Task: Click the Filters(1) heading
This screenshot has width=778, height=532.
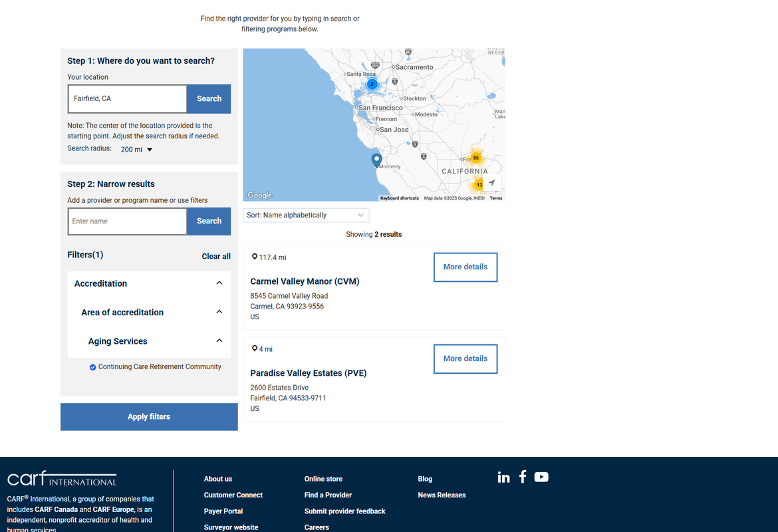Action: (85, 255)
